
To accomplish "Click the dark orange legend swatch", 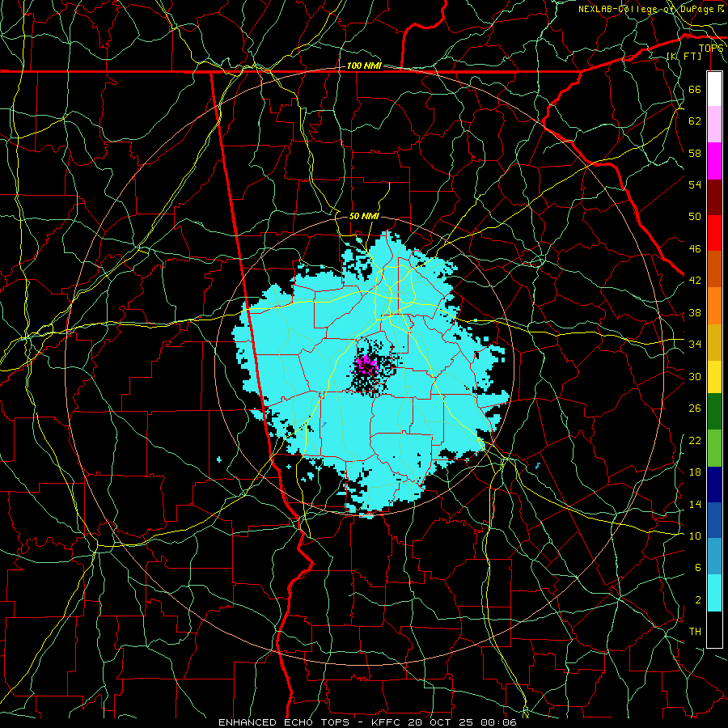I will 714,269.
